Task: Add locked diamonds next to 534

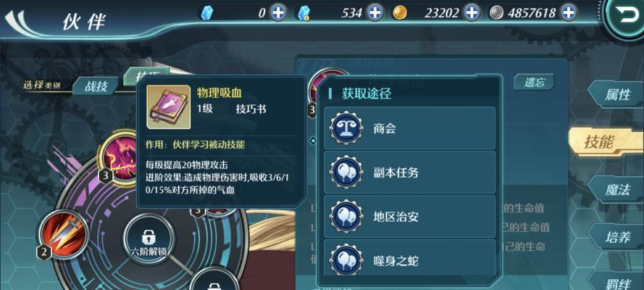Action: [375, 13]
